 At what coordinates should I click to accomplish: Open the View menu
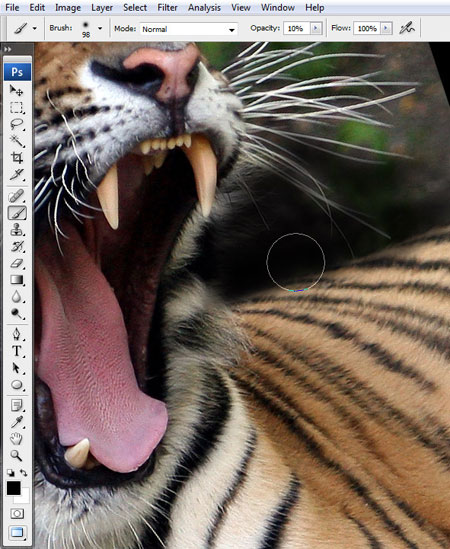(241, 7)
